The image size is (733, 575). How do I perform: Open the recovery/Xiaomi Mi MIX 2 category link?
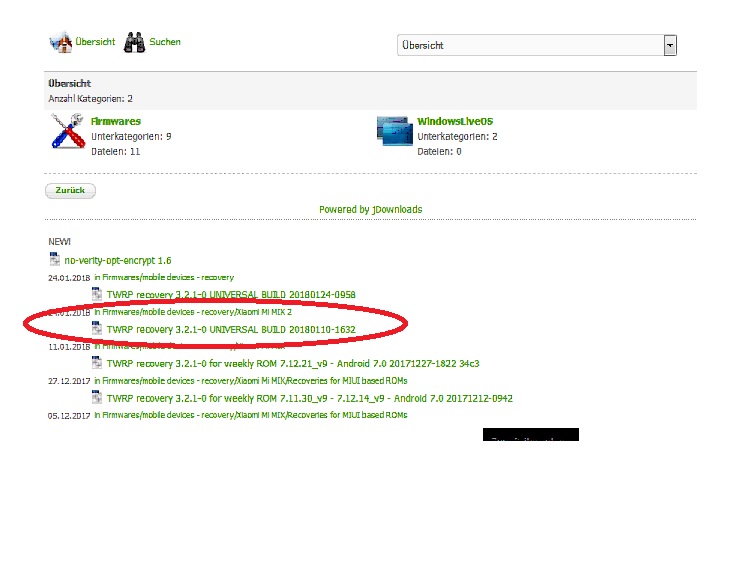pos(193,312)
